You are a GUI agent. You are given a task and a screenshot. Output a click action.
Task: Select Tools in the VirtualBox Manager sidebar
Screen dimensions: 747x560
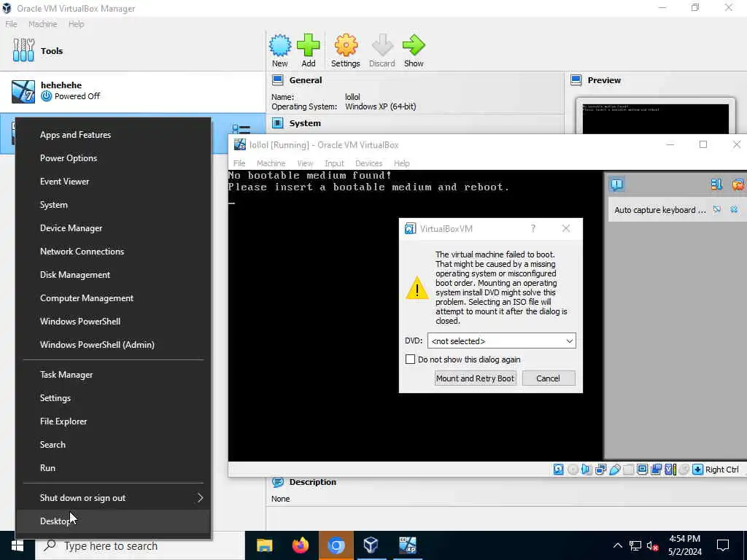click(x=133, y=50)
